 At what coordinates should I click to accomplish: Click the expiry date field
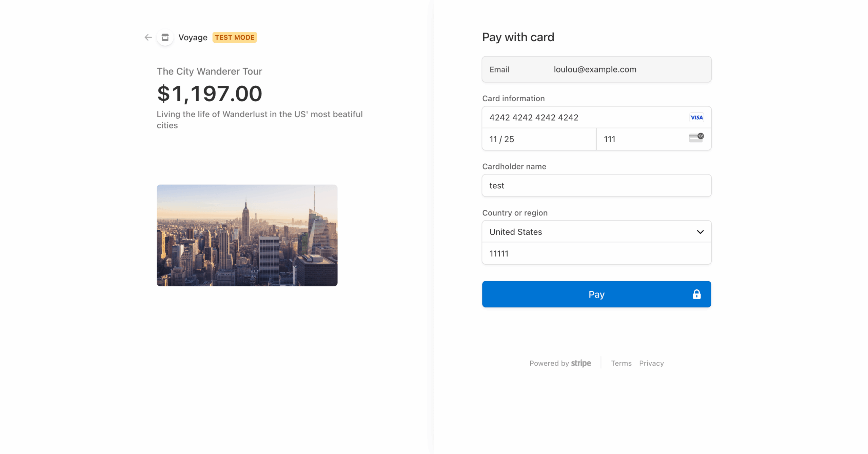point(539,139)
